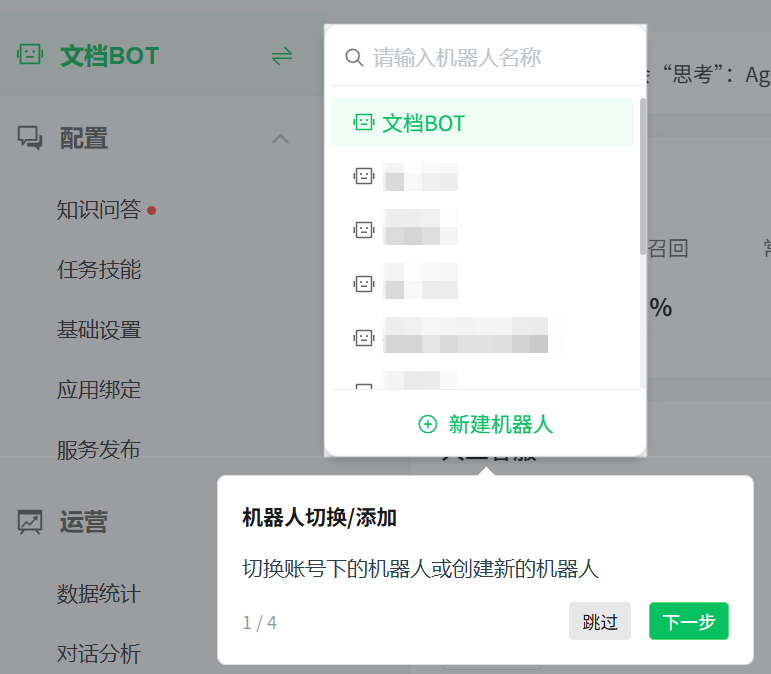Screen dimensions: 771x674
Task: Click the robot icon of first blurred bot
Action: click(364, 176)
